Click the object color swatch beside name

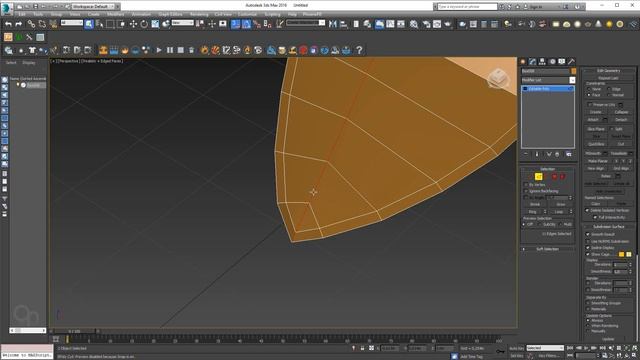(x=573, y=71)
